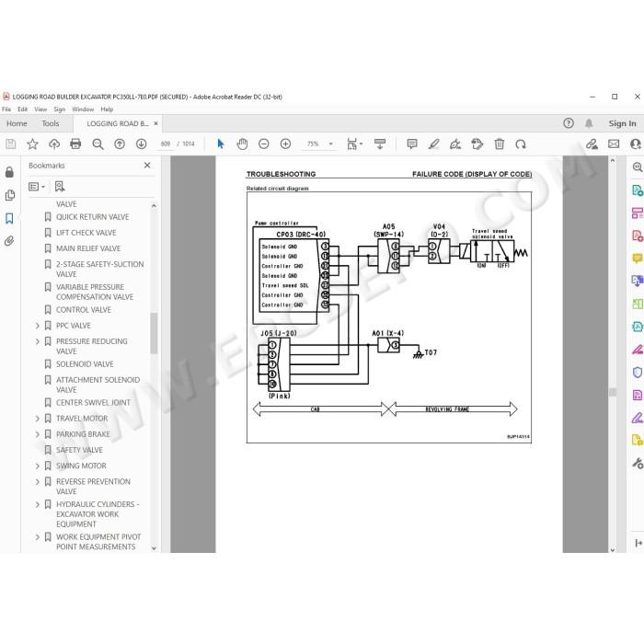The image size is (644, 644).
Task: Send file by email envelope icon
Action: [614, 144]
